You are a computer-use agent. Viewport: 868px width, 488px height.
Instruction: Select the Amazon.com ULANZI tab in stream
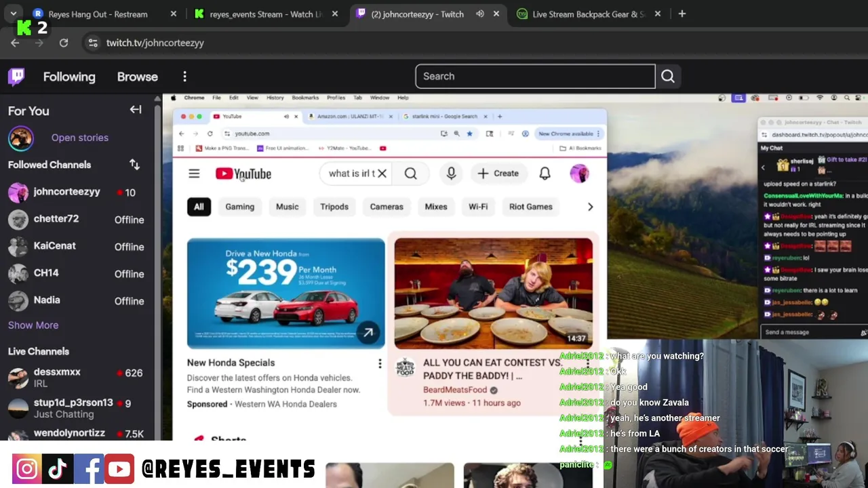tap(350, 117)
